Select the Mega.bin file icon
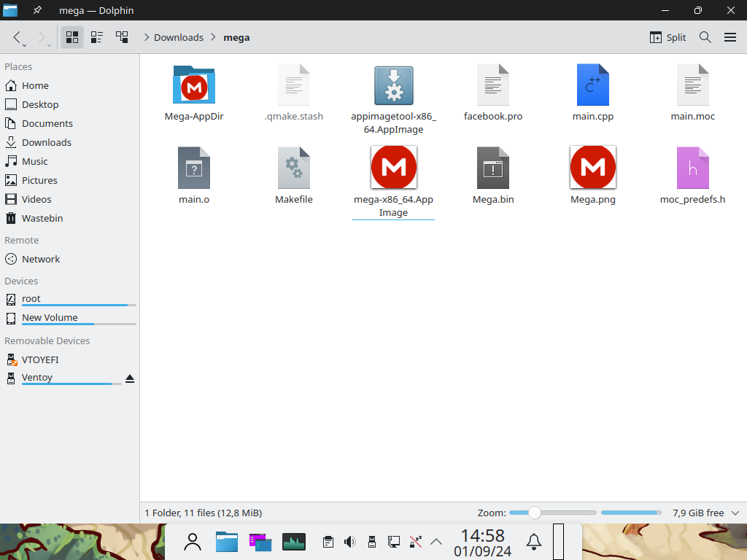The width and height of the screenshot is (747, 560). (493, 168)
